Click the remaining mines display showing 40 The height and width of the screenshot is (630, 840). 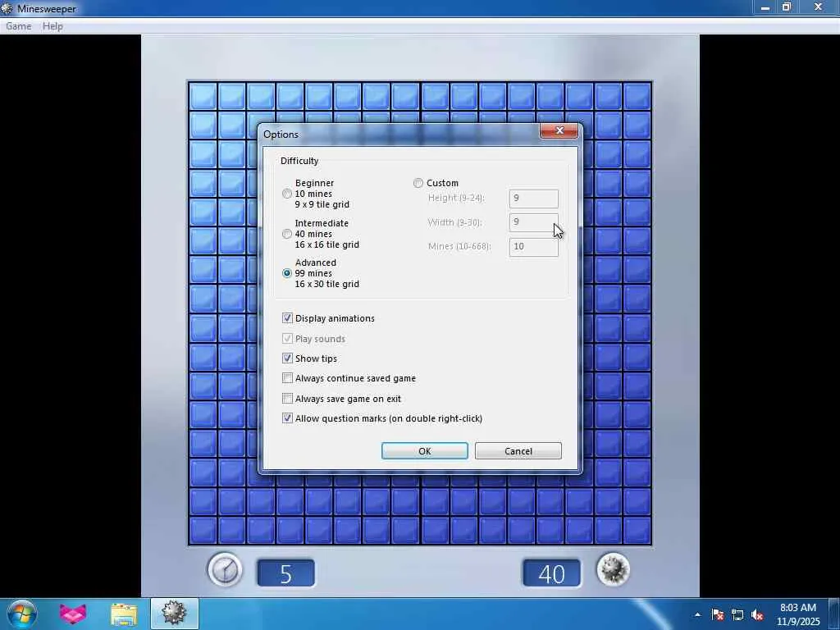[x=552, y=573]
